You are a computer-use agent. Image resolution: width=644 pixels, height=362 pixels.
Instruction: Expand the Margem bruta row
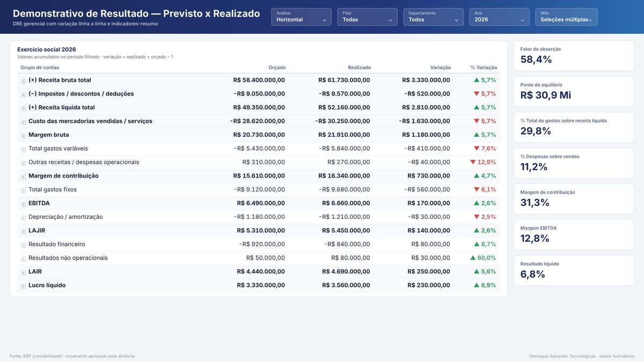(x=24, y=136)
